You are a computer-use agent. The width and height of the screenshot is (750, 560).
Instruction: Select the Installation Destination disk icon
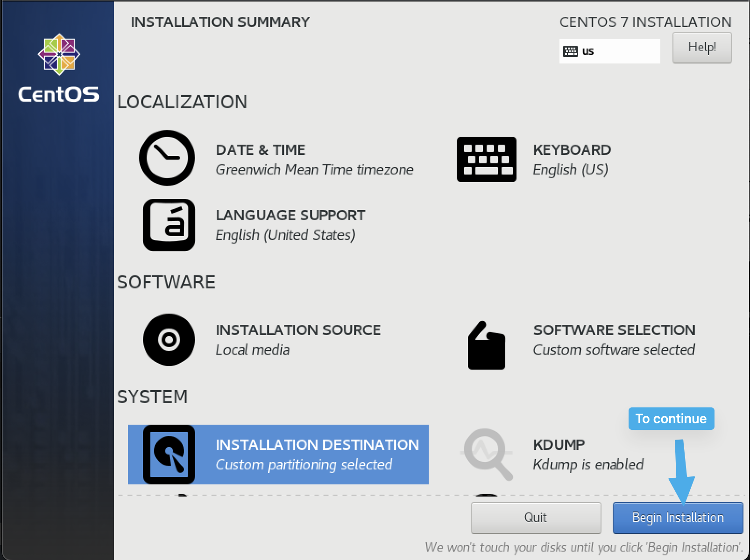click(x=169, y=454)
